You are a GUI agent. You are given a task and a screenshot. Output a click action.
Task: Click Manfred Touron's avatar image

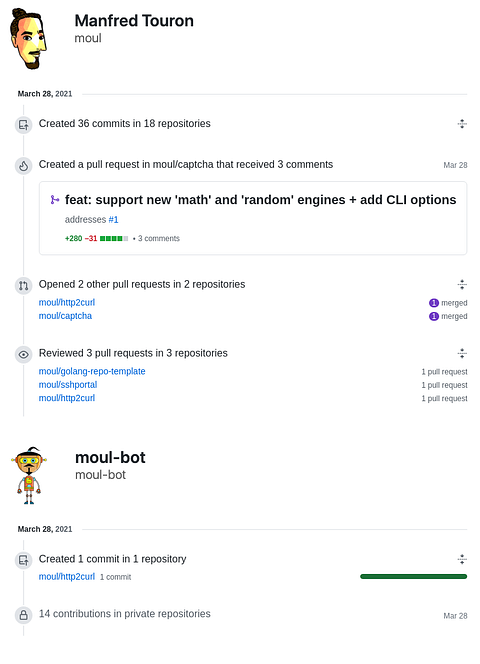point(28,39)
